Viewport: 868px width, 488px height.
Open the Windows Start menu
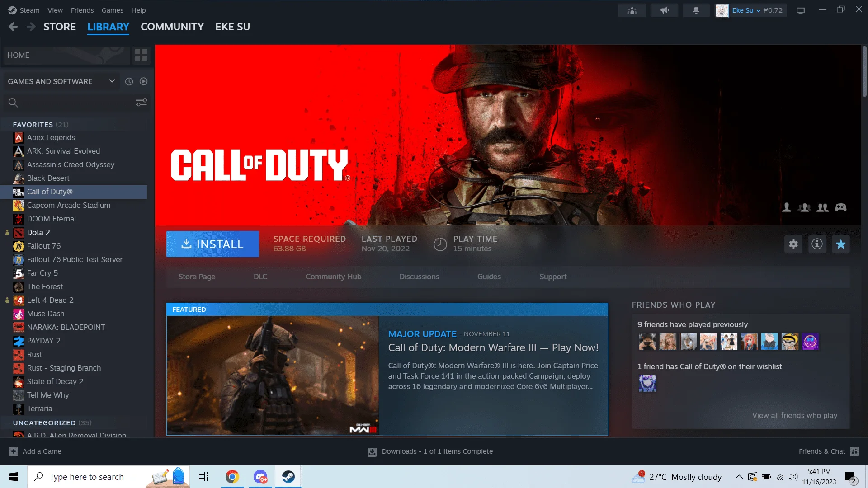click(x=14, y=477)
